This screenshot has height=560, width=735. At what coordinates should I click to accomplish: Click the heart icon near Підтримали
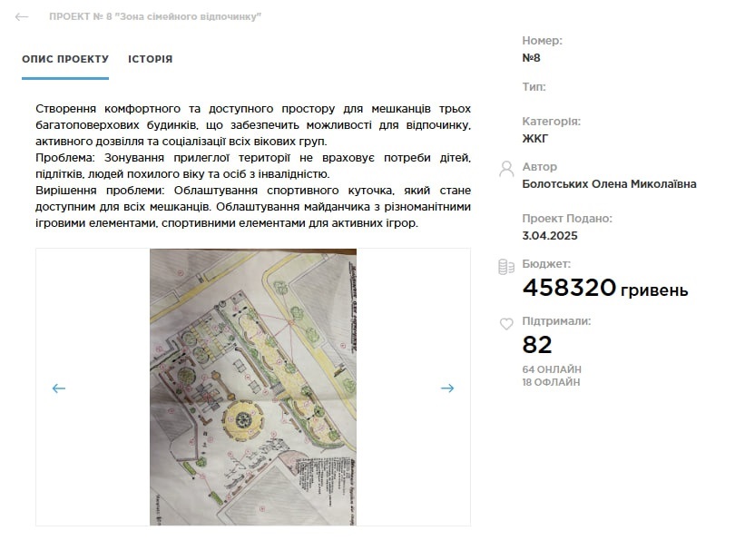tap(506, 324)
